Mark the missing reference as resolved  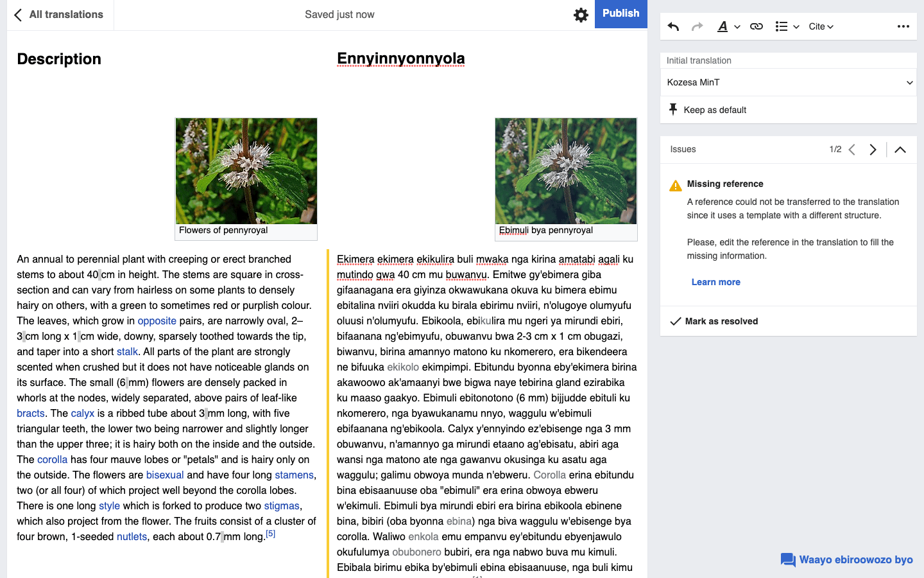tap(714, 321)
